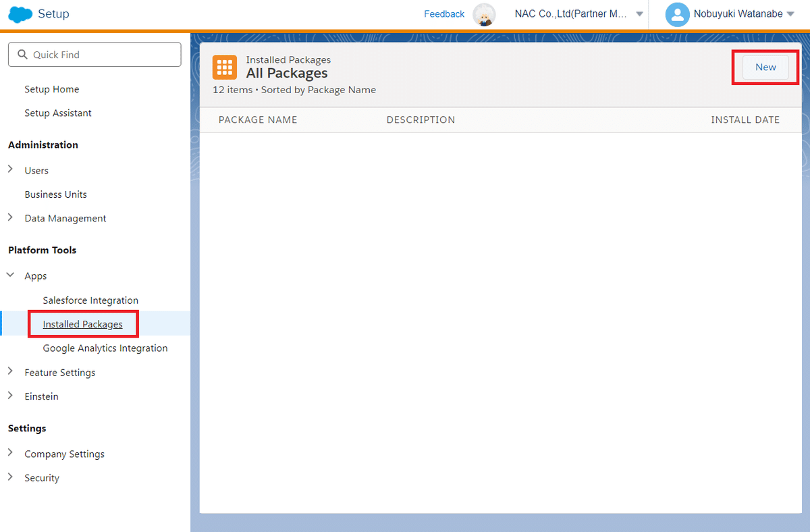Viewport: 810px width, 532px height.
Task: Expand the Feature Settings chevron
Action: tap(10, 371)
